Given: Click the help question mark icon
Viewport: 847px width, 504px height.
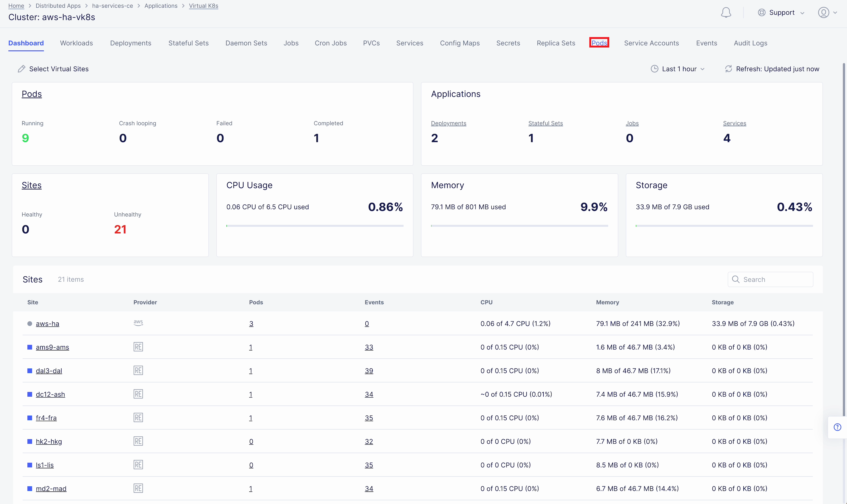Looking at the screenshot, I should 837,427.
